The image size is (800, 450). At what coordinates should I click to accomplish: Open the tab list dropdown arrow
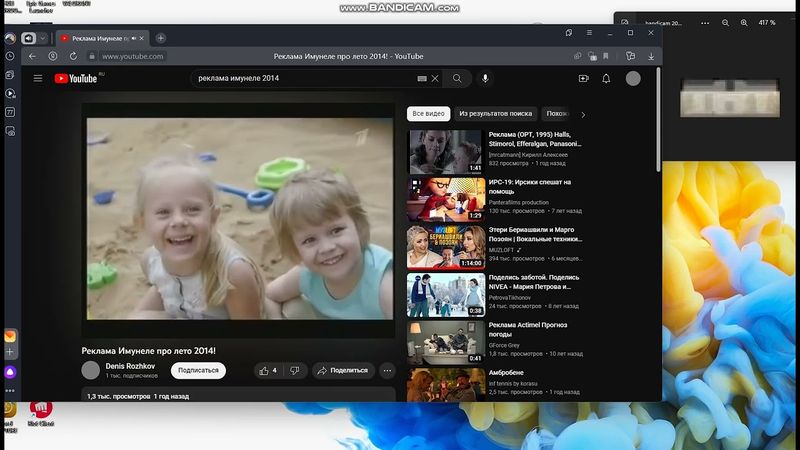tap(43, 38)
